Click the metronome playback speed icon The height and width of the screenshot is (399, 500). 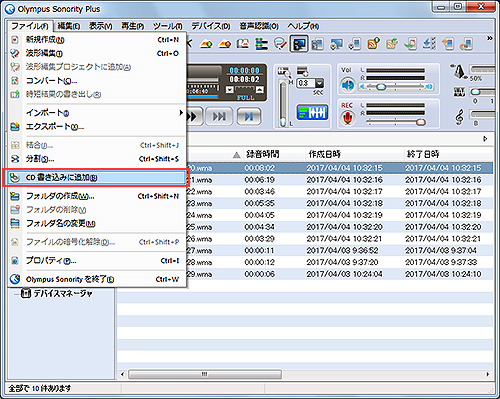point(460,71)
